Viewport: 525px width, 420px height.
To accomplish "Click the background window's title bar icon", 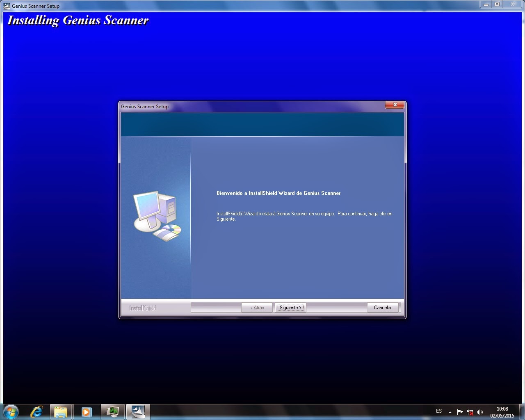I will 7,6.
